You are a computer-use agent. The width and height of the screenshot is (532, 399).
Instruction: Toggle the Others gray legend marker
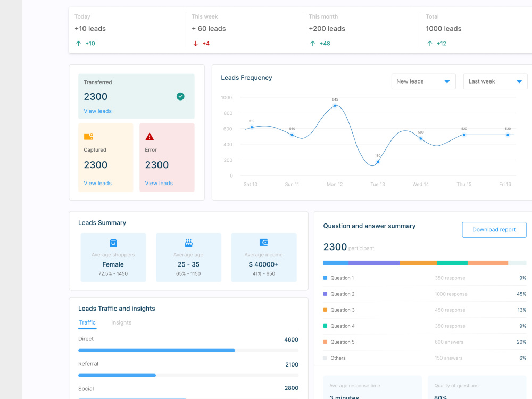pos(325,358)
